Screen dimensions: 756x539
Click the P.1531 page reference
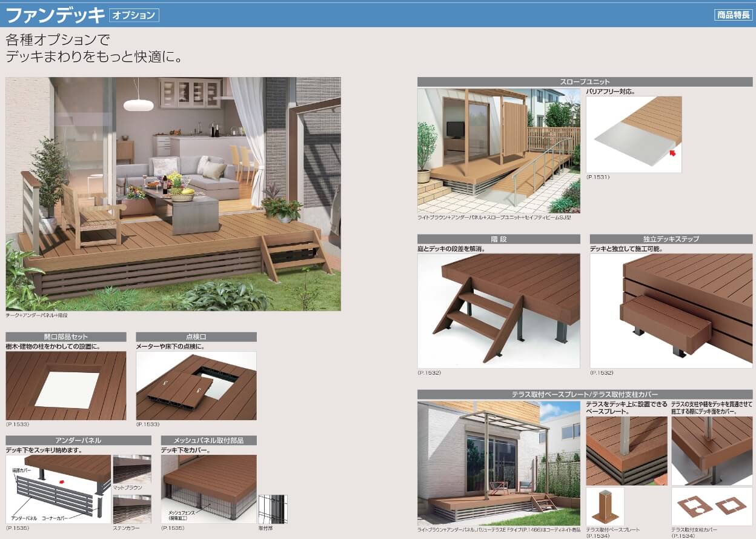click(598, 177)
